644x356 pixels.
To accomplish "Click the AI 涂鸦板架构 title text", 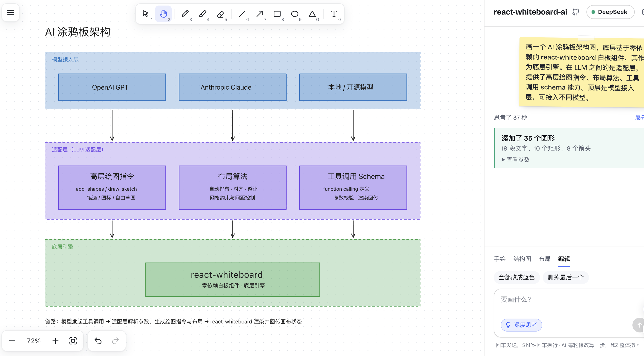I will 77,32.
